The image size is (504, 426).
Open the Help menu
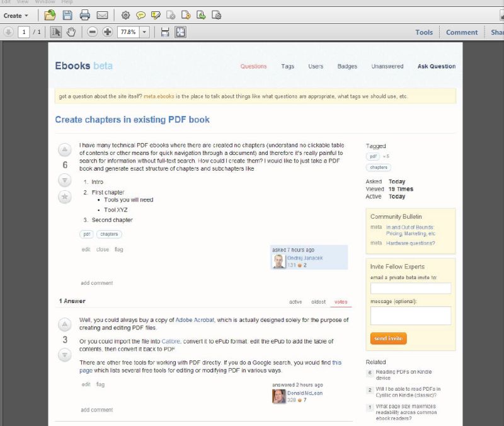coord(67,2)
